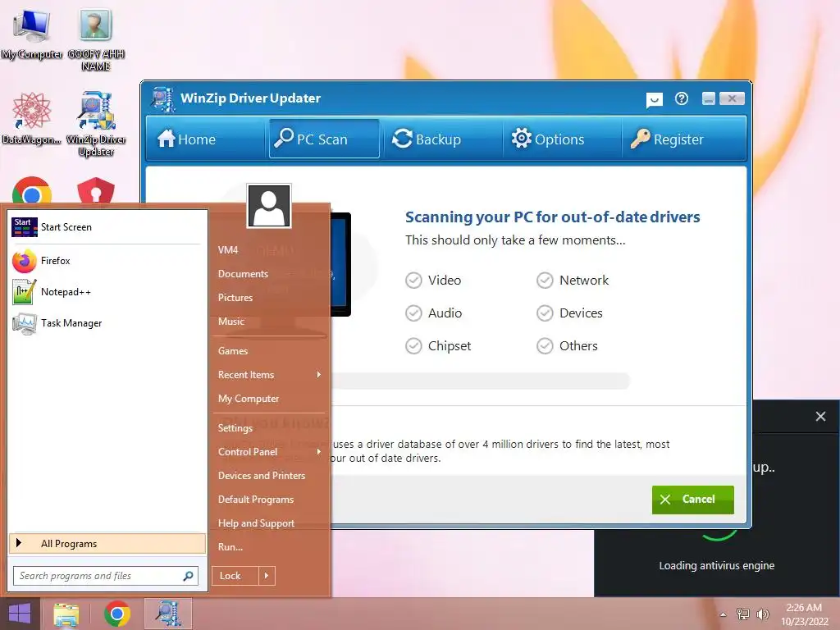Close the antivirus loading popup
840x630 pixels.
(820, 416)
